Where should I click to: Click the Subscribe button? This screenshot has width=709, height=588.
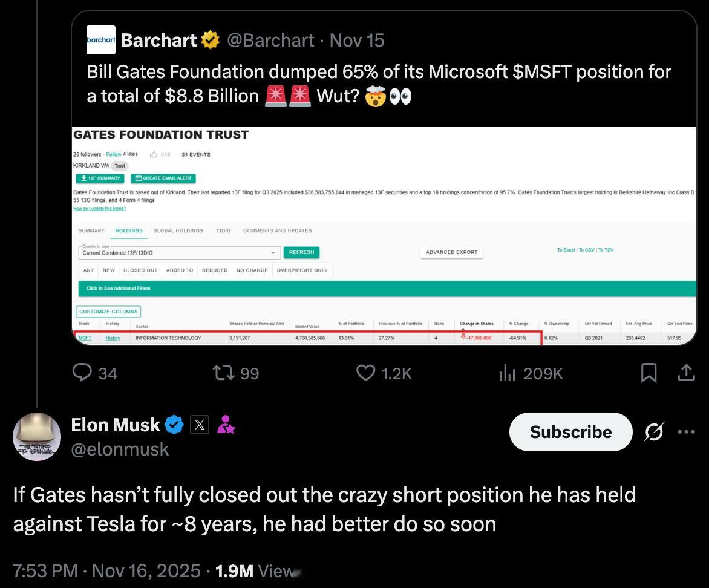(x=570, y=432)
